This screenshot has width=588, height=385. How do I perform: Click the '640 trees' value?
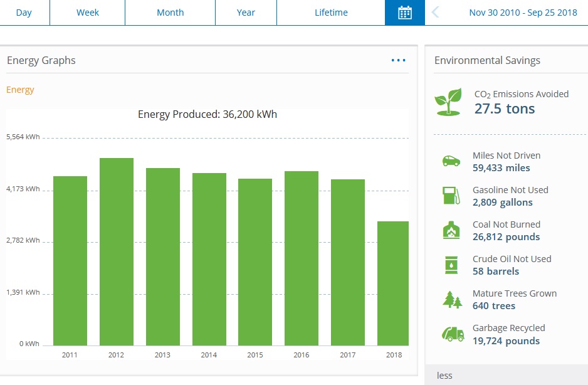pyautogui.click(x=494, y=306)
